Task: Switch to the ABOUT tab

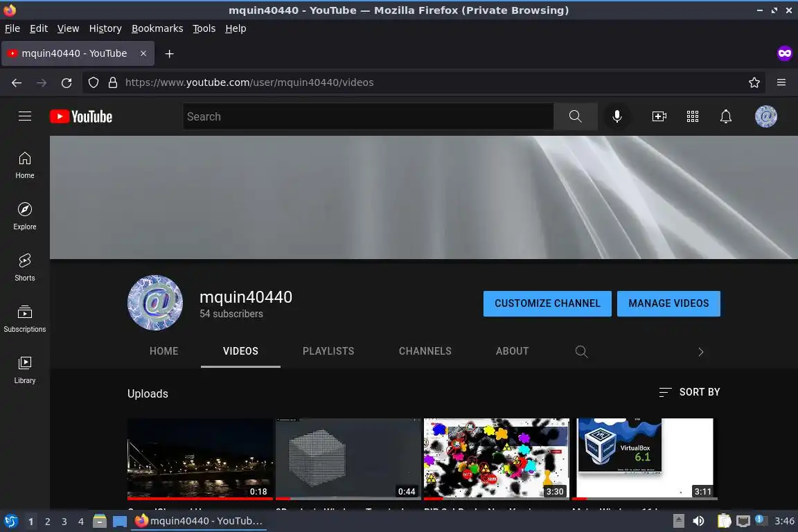Action: [512, 351]
